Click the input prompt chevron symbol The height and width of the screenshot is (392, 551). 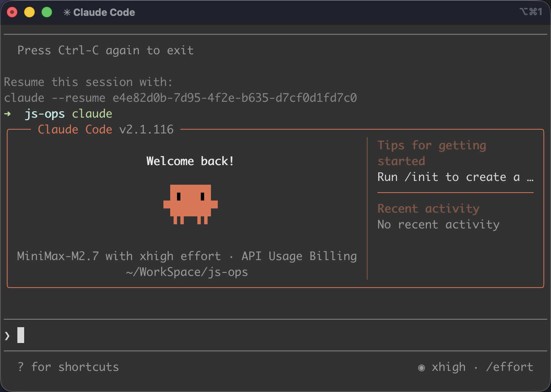tap(7, 335)
